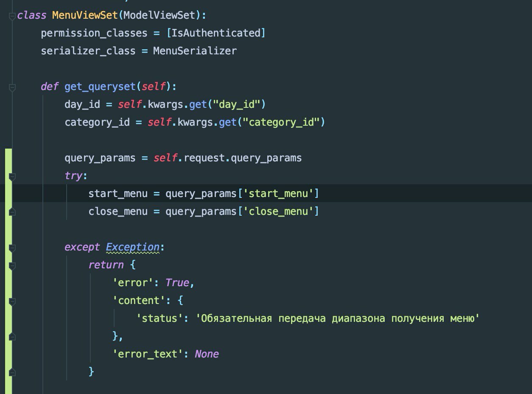Click self on the query_params assignment line
Screen dimensions: 532x394
click(165, 158)
